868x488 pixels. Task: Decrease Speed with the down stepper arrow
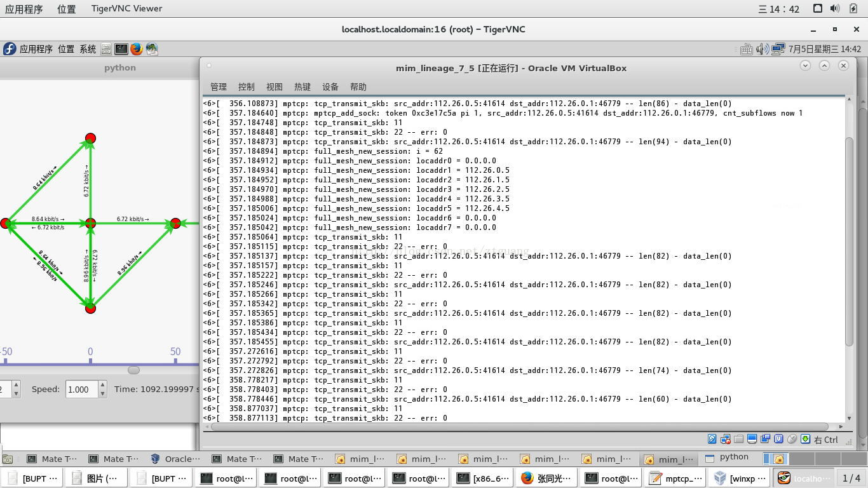(103, 393)
